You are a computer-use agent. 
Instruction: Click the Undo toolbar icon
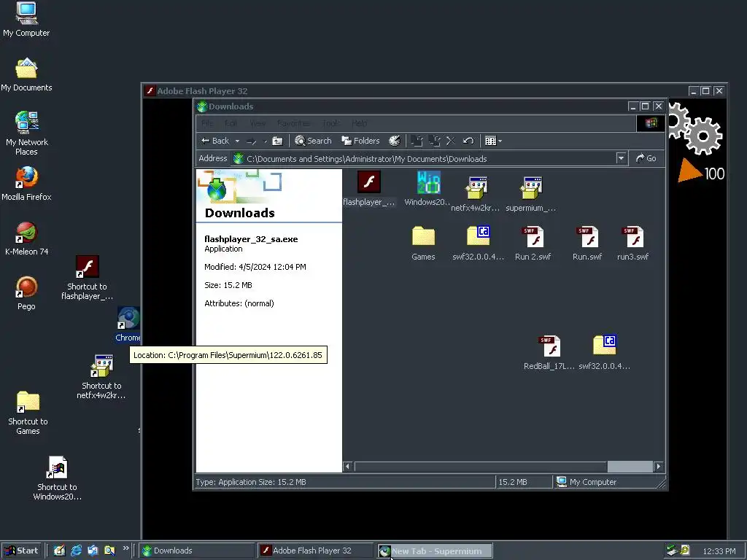point(468,141)
